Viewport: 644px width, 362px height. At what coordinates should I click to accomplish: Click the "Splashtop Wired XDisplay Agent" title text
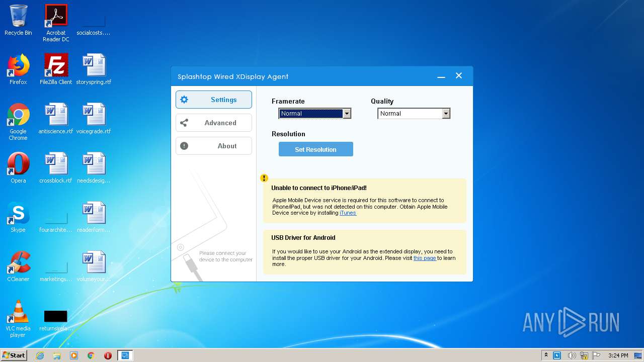(233, 76)
